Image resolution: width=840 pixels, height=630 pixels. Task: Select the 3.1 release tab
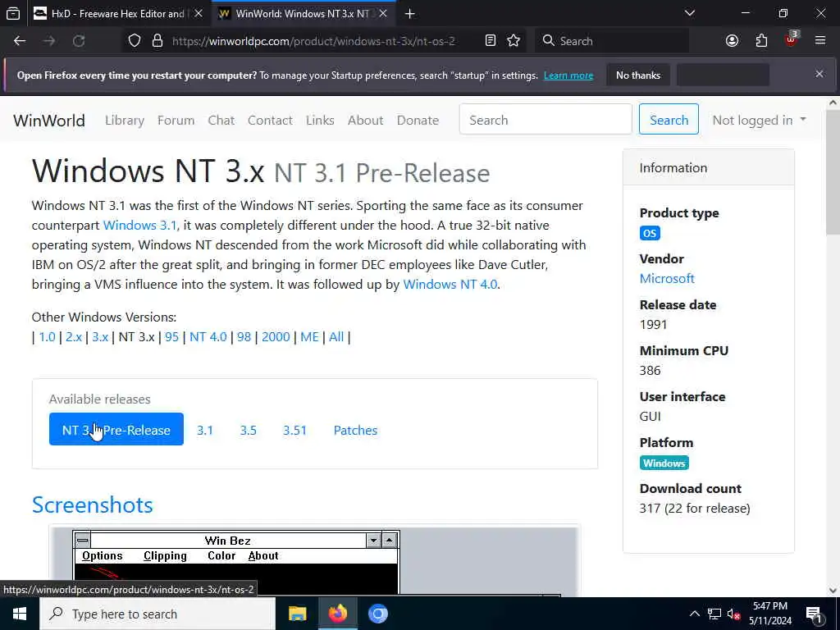(x=204, y=430)
